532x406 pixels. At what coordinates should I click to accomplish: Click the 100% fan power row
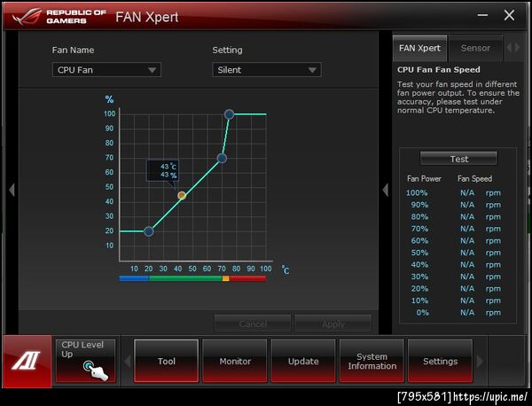pyautogui.click(x=453, y=192)
